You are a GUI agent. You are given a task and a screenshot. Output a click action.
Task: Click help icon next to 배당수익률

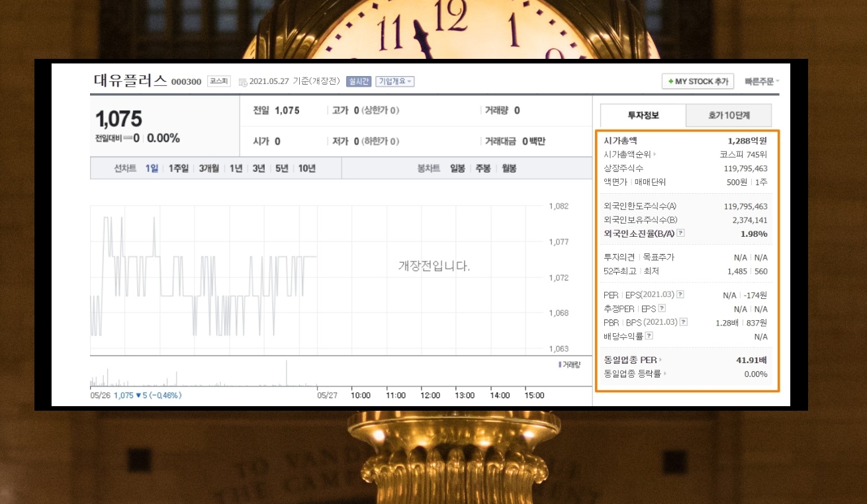tap(649, 336)
